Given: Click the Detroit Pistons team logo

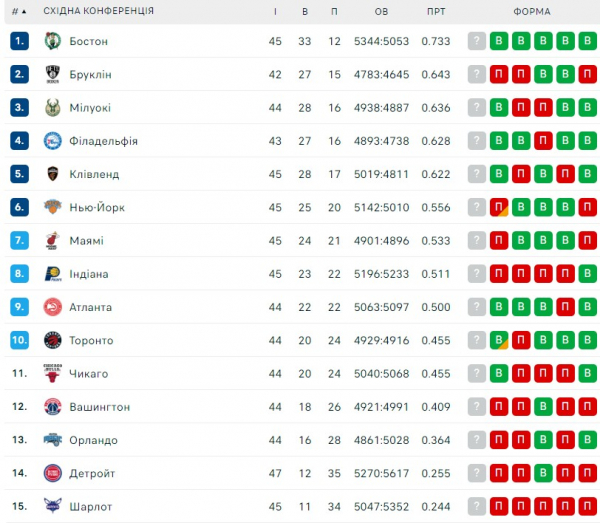Looking at the screenshot, I should tap(53, 473).
